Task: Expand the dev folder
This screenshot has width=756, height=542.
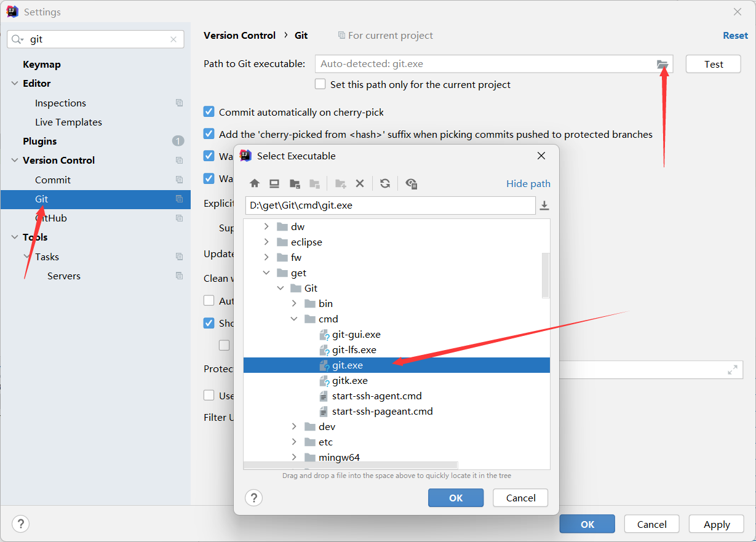Action: pos(294,426)
